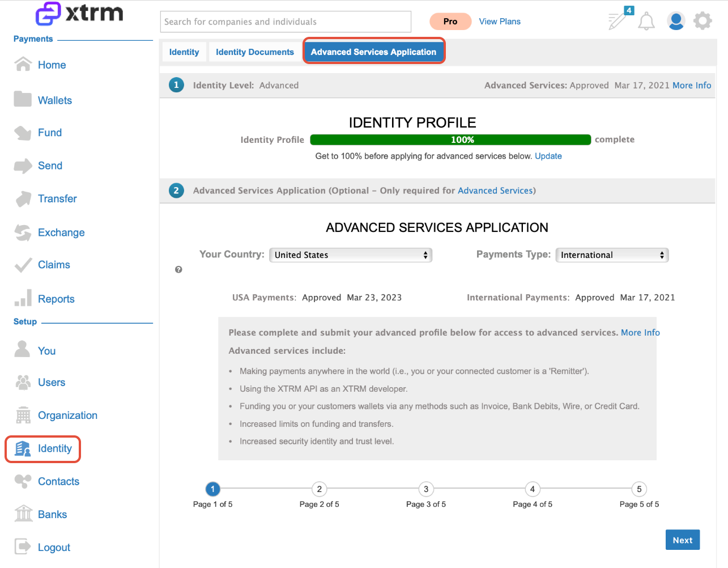Open the settings gear icon
Viewport: 728px width, 568px height.
coord(703,21)
